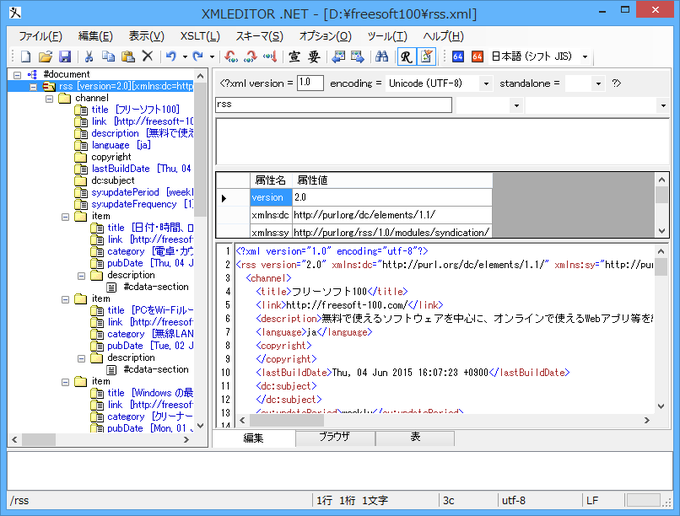Select the xmlns:dc attribute name cell
680x516 pixels.
click(x=271, y=216)
